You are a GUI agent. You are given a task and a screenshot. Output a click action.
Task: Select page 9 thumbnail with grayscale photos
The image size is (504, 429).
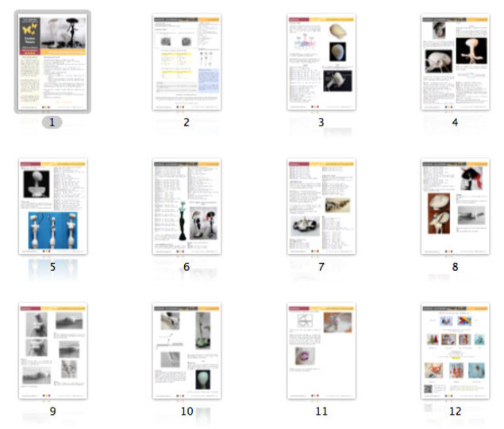pos(52,350)
